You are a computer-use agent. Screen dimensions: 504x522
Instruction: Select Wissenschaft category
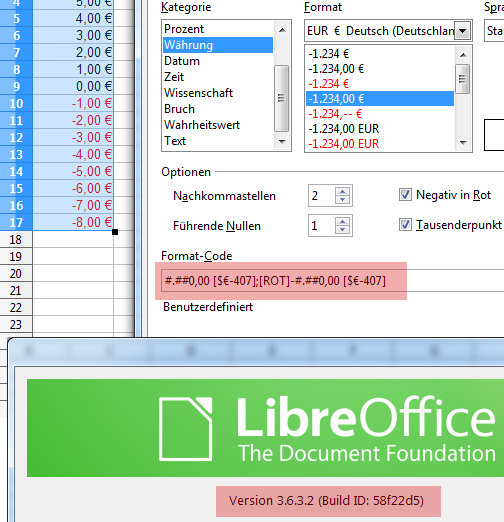[x=218, y=93]
